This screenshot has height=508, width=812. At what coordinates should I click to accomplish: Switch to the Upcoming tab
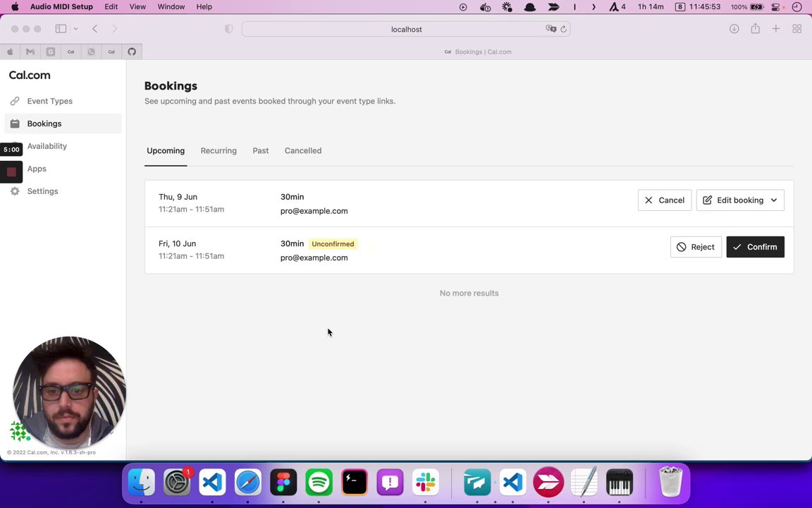click(166, 151)
